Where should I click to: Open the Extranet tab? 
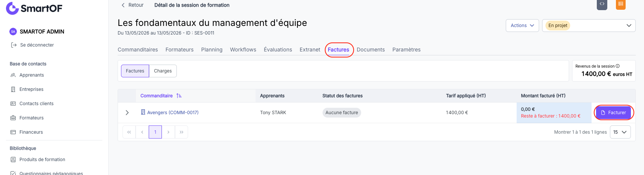click(310, 50)
